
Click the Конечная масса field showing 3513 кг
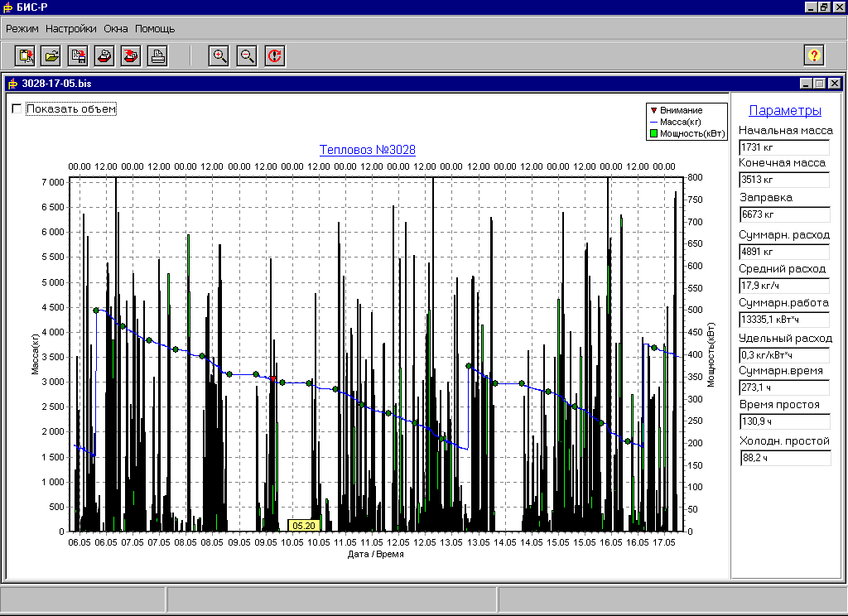tap(784, 180)
